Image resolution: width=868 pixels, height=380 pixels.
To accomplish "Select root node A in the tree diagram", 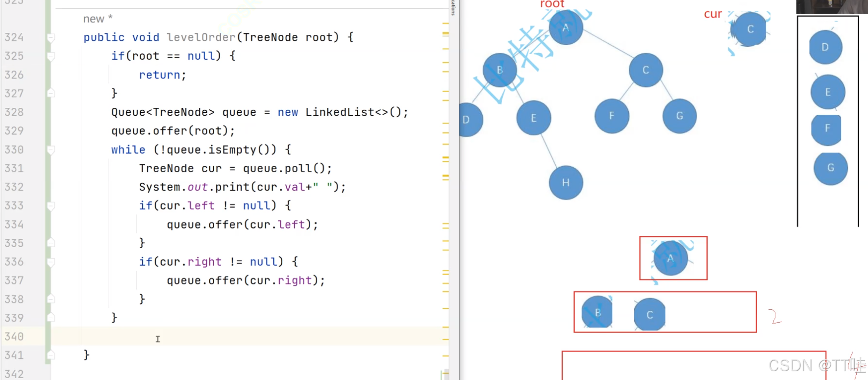I will tap(566, 27).
